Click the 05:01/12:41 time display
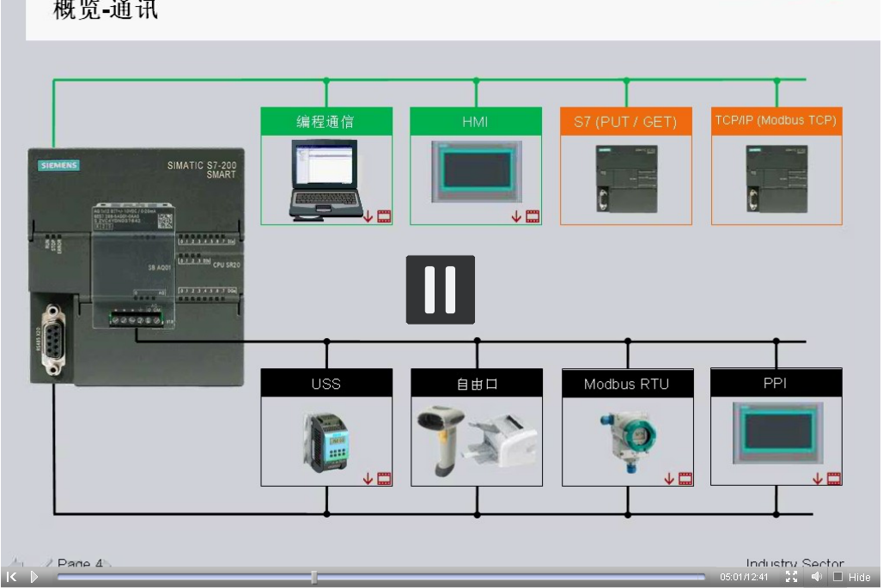 743,578
